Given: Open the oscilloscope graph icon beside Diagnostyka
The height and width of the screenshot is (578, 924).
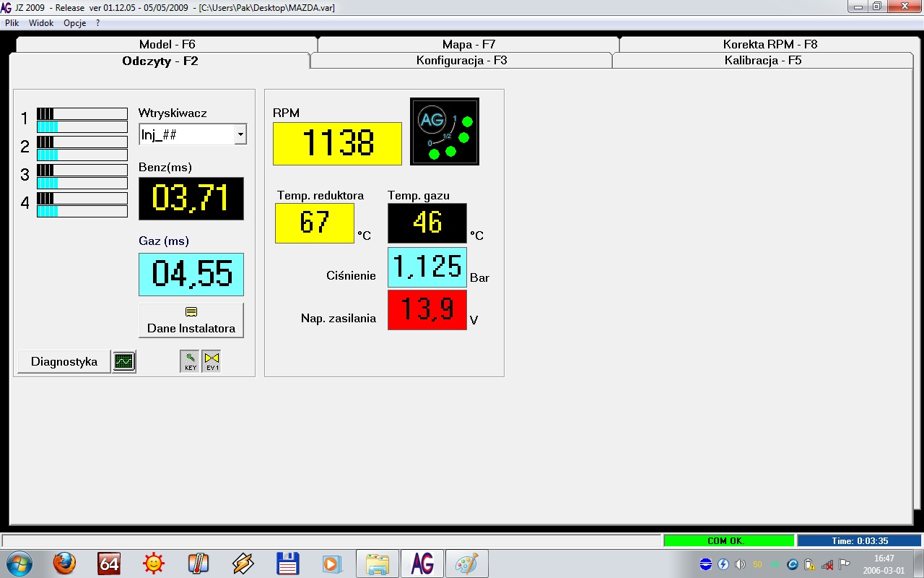Looking at the screenshot, I should coord(124,361).
